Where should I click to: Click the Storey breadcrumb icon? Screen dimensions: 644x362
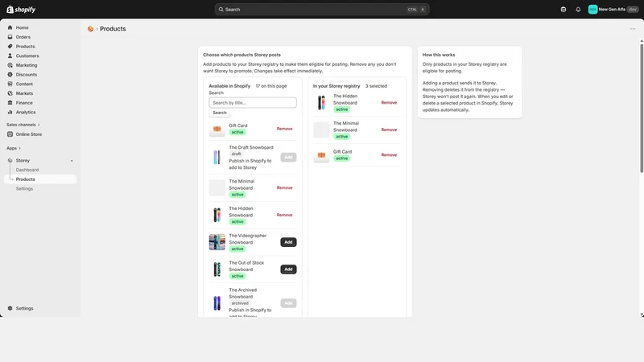pyautogui.click(x=90, y=29)
